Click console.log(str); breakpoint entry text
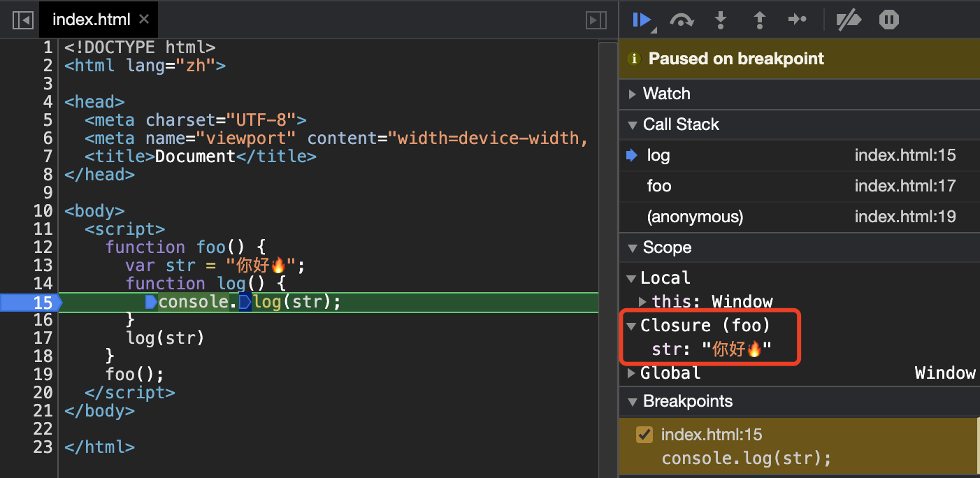 [747, 458]
